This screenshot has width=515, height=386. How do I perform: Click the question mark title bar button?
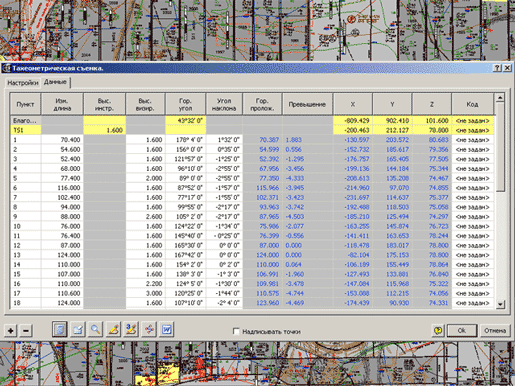pyautogui.click(x=497, y=68)
